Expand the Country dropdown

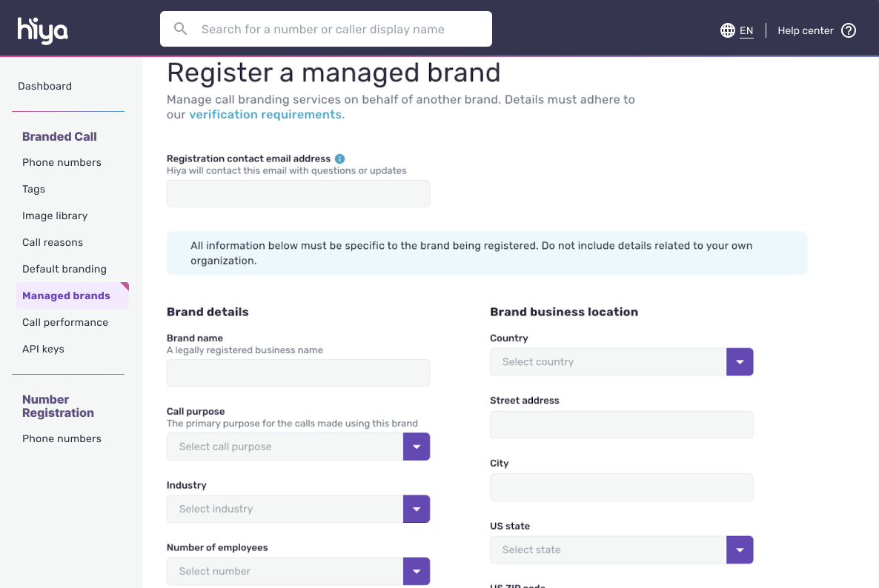click(739, 362)
